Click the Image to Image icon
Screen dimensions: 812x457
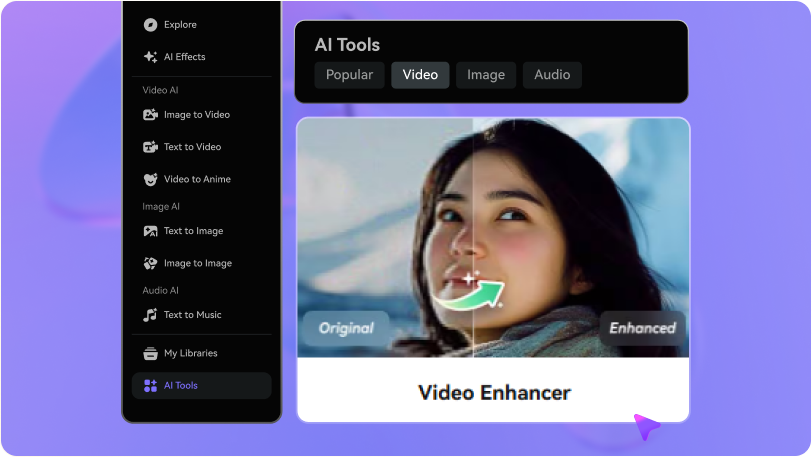pos(150,263)
